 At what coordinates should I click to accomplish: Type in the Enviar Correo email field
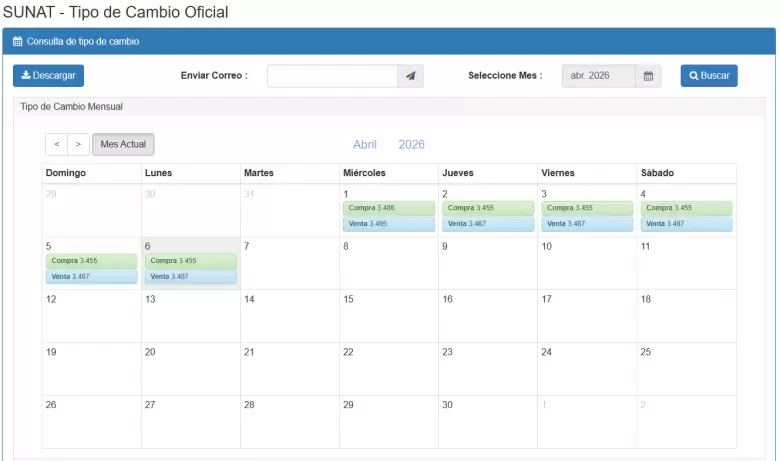[x=332, y=76]
